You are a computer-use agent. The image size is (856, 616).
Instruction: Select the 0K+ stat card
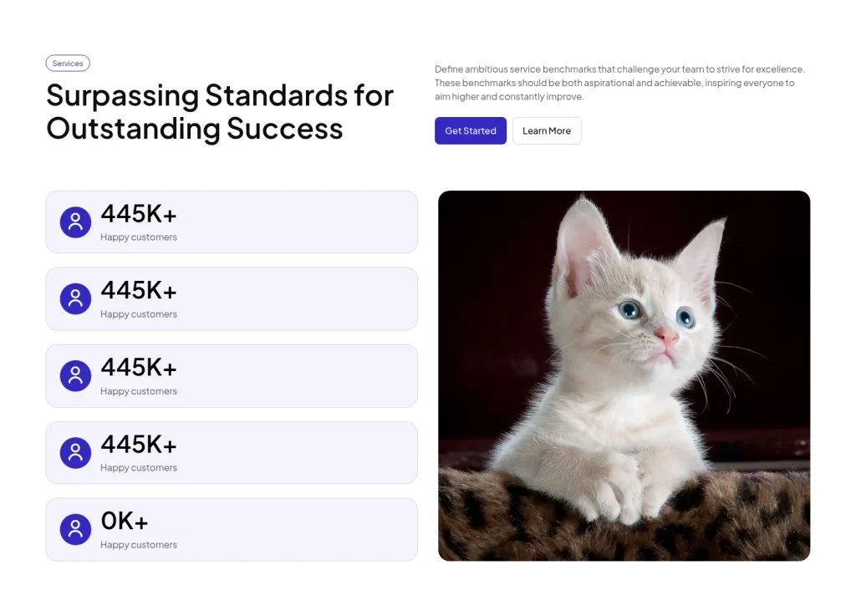(232, 529)
